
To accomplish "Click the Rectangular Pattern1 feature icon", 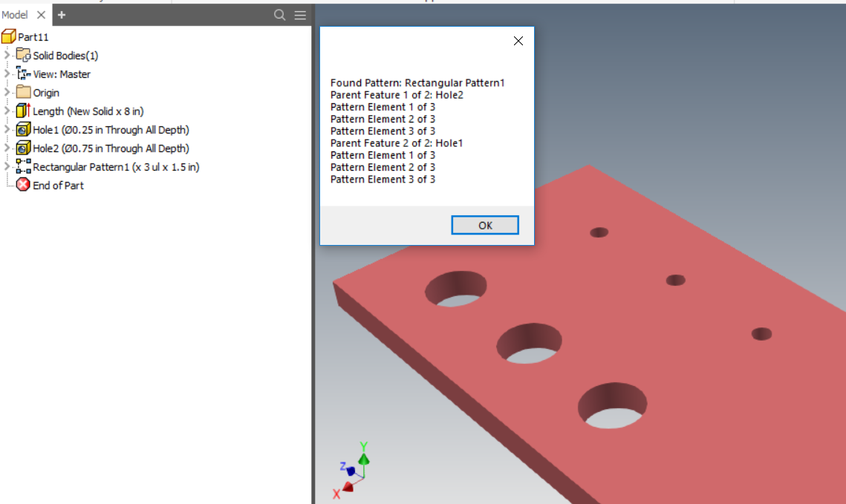I will coord(23,166).
